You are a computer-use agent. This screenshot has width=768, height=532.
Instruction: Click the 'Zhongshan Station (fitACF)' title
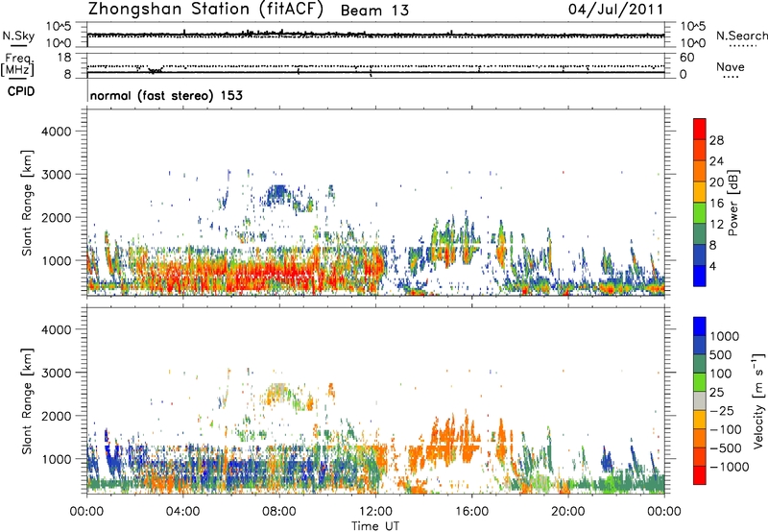(x=205, y=10)
